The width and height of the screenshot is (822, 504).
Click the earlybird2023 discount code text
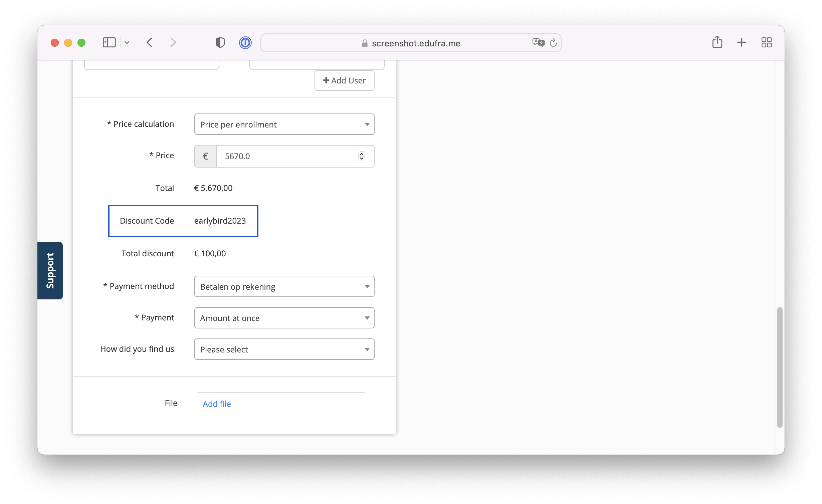[220, 221]
